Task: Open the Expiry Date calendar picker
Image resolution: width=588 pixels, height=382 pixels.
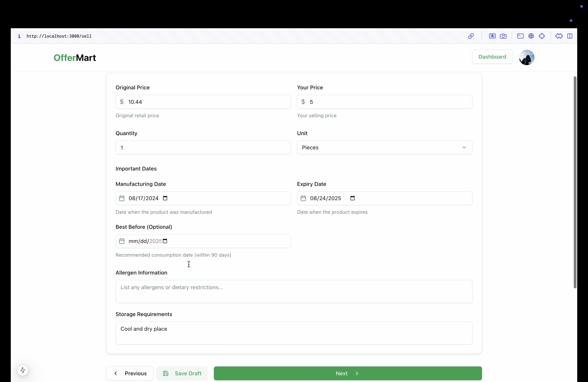Action: [352, 198]
